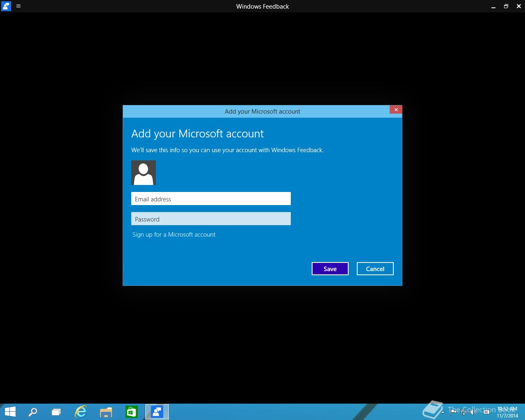This screenshot has width=525, height=420.
Task: Click the hamburger menu in title bar
Action: pos(18,6)
